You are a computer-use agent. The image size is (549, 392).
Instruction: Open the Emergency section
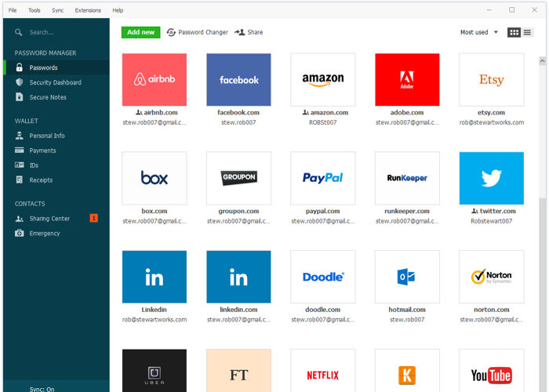coord(45,233)
